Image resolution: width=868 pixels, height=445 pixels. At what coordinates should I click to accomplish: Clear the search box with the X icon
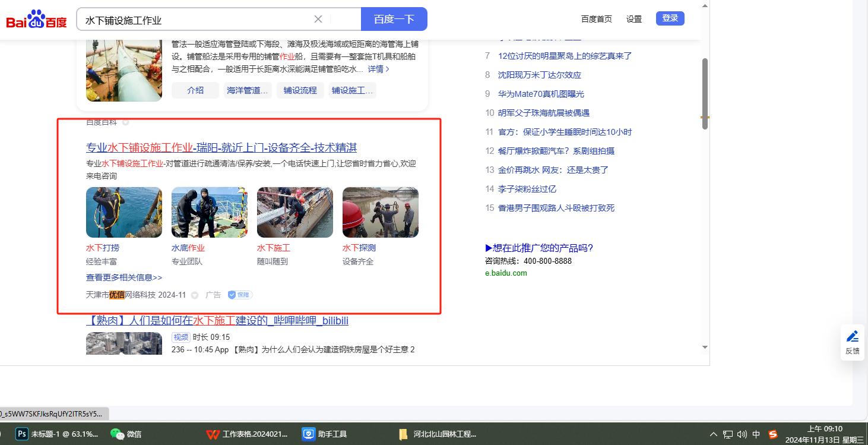318,19
